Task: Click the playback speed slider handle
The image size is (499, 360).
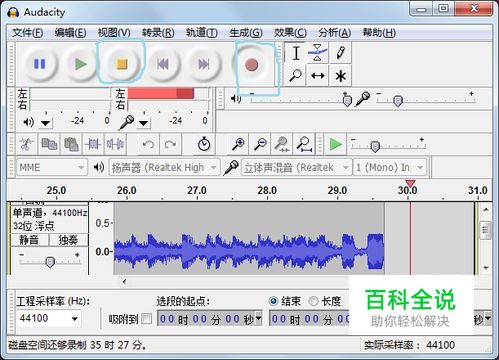Action: click(375, 146)
